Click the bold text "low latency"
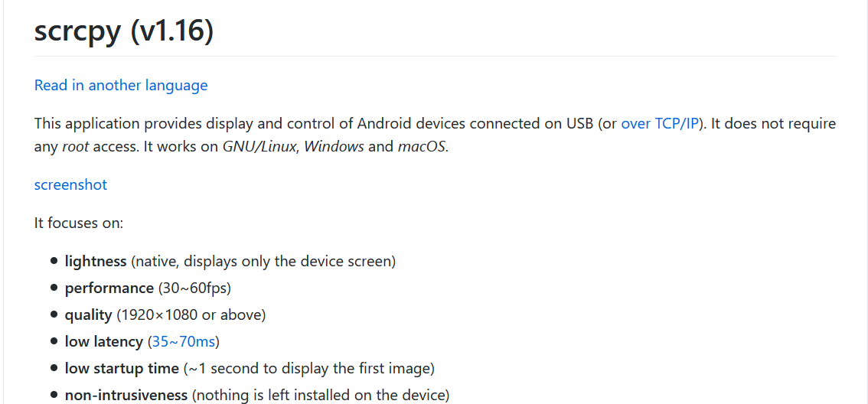This screenshot has height=404, width=868. [x=104, y=341]
